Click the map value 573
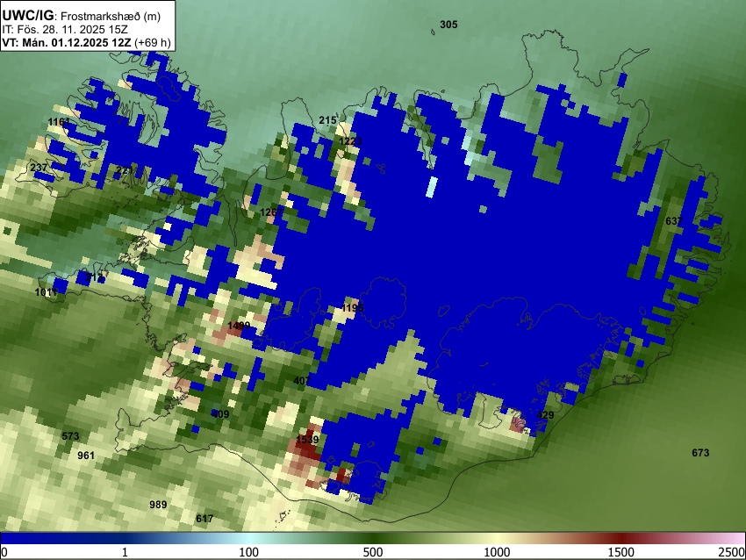746x560 pixels. 70,436
